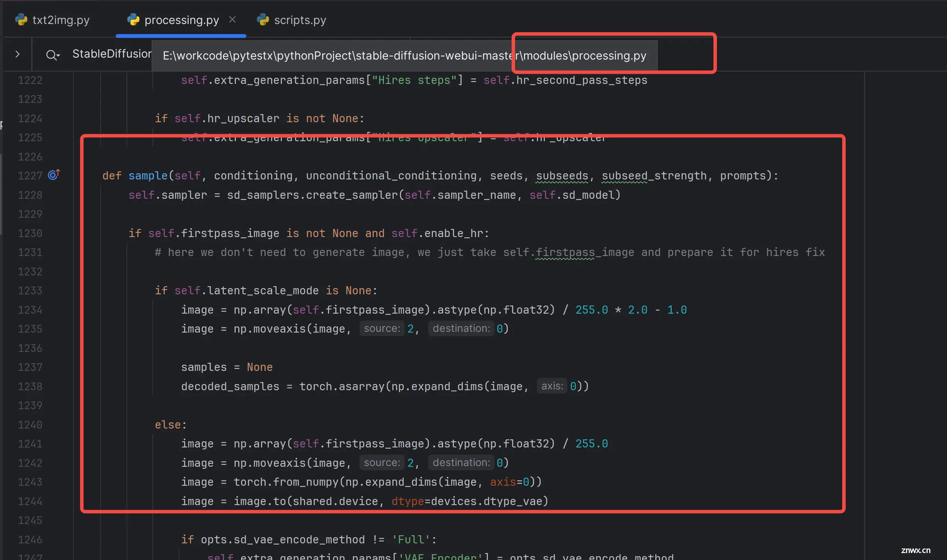Click the Python icon on txt2img.py tab
947x560 pixels.
click(21, 20)
